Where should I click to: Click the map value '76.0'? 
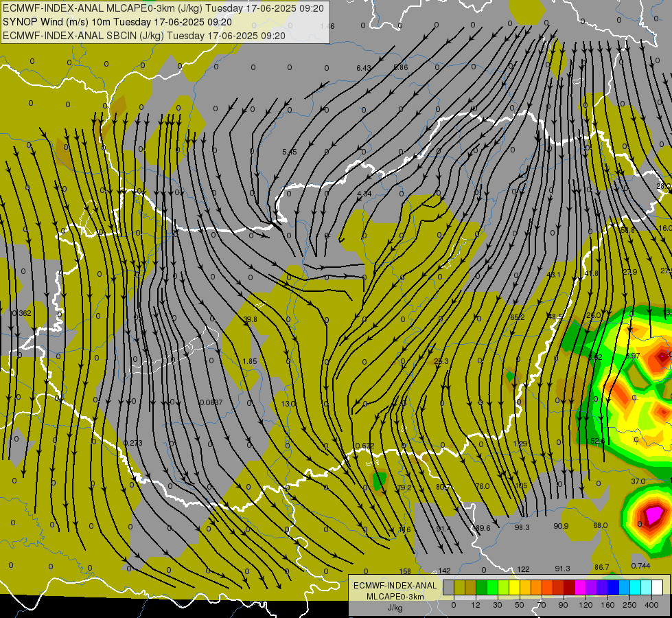click(482, 486)
